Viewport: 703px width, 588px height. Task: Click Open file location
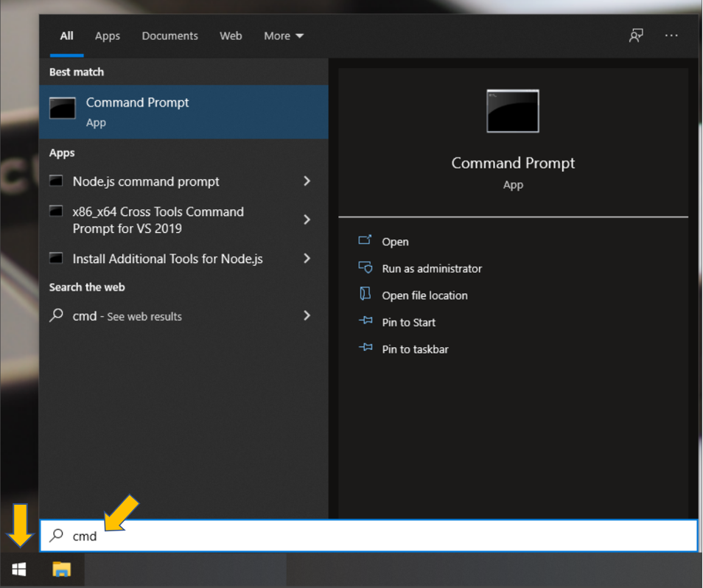[424, 295]
